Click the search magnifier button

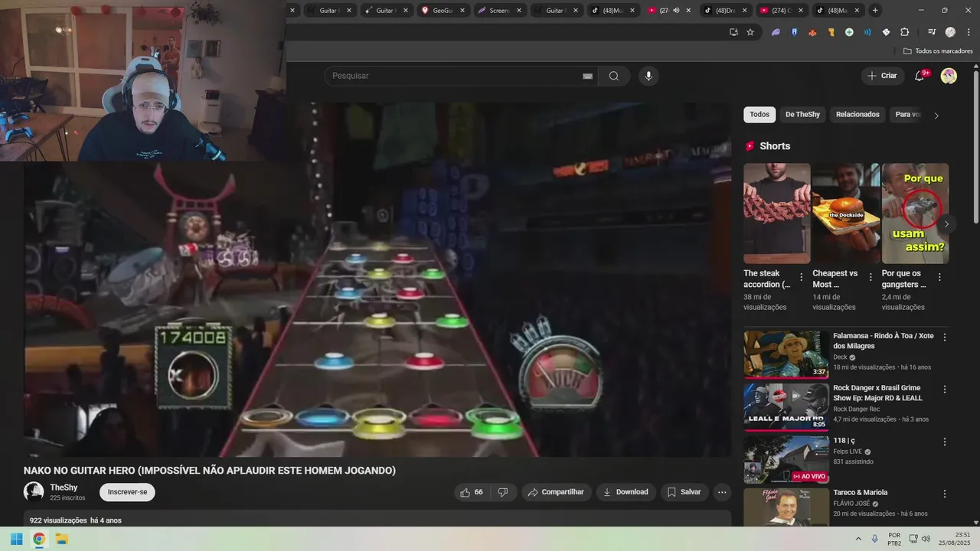(x=614, y=76)
